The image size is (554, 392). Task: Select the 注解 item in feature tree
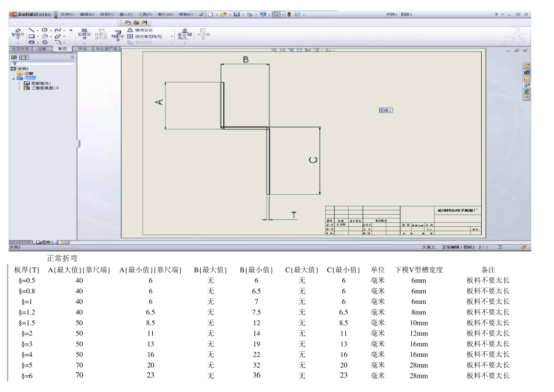pos(28,73)
